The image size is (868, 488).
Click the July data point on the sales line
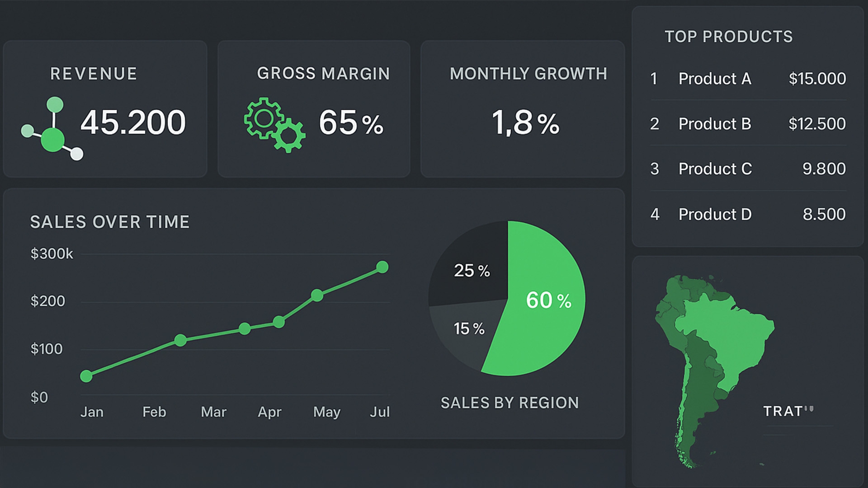coord(382,267)
